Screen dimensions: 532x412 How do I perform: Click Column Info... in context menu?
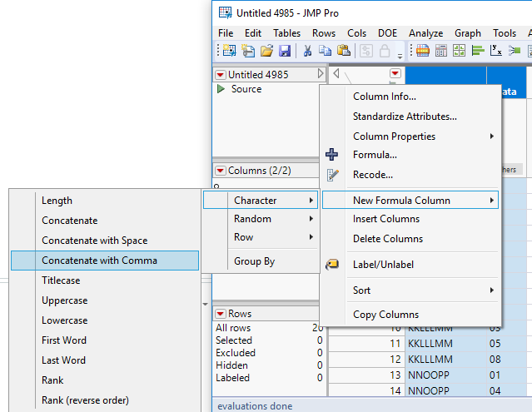(x=385, y=97)
